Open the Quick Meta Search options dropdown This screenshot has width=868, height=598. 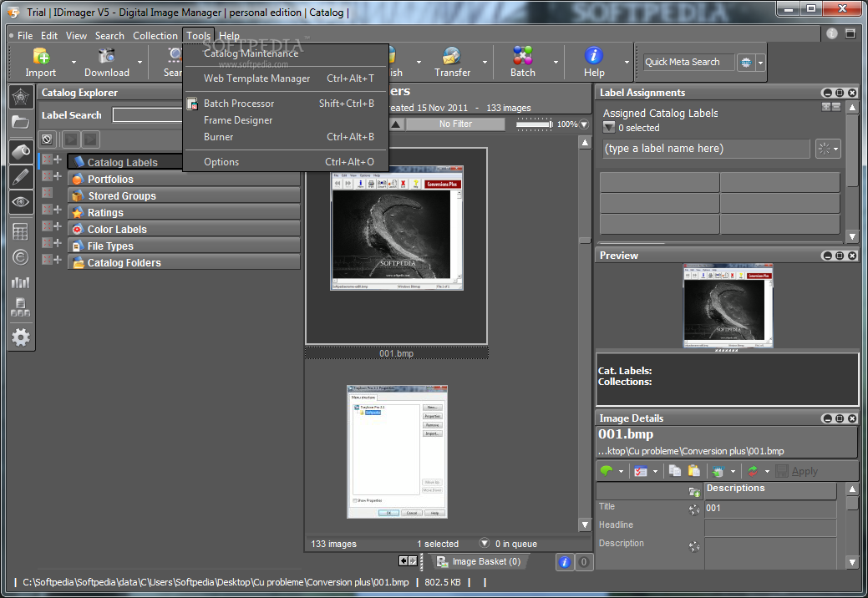760,63
